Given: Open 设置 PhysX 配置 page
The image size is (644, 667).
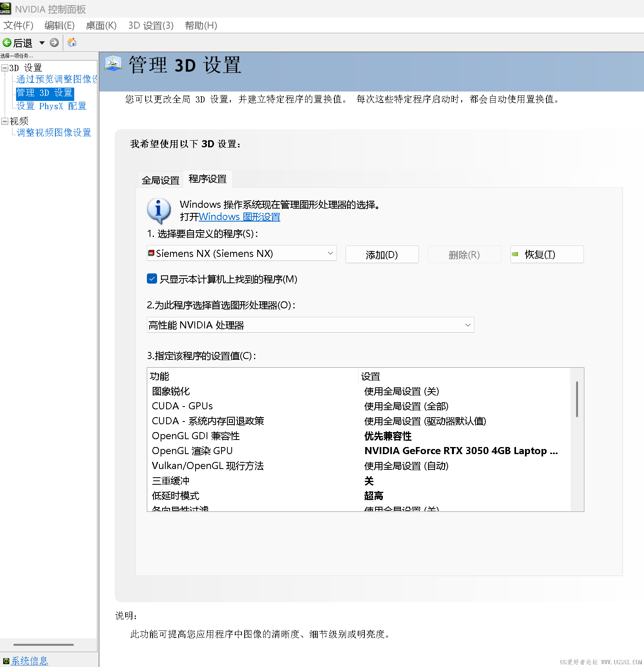Looking at the screenshot, I should pyautogui.click(x=51, y=106).
